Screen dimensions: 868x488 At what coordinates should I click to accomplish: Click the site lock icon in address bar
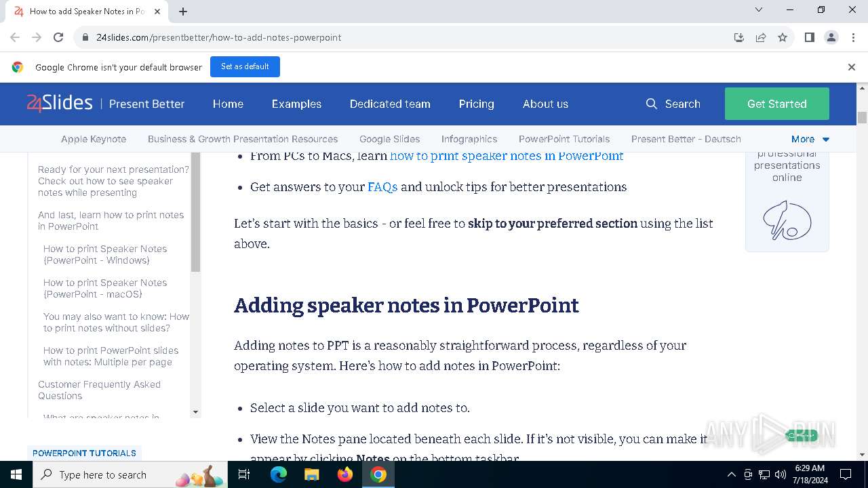[85, 37]
